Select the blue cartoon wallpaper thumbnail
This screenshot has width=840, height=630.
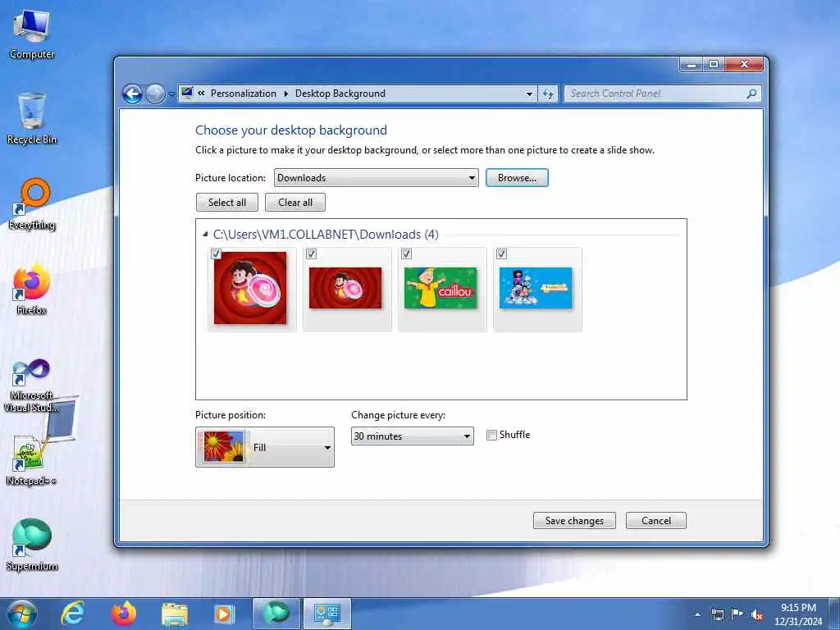point(536,288)
